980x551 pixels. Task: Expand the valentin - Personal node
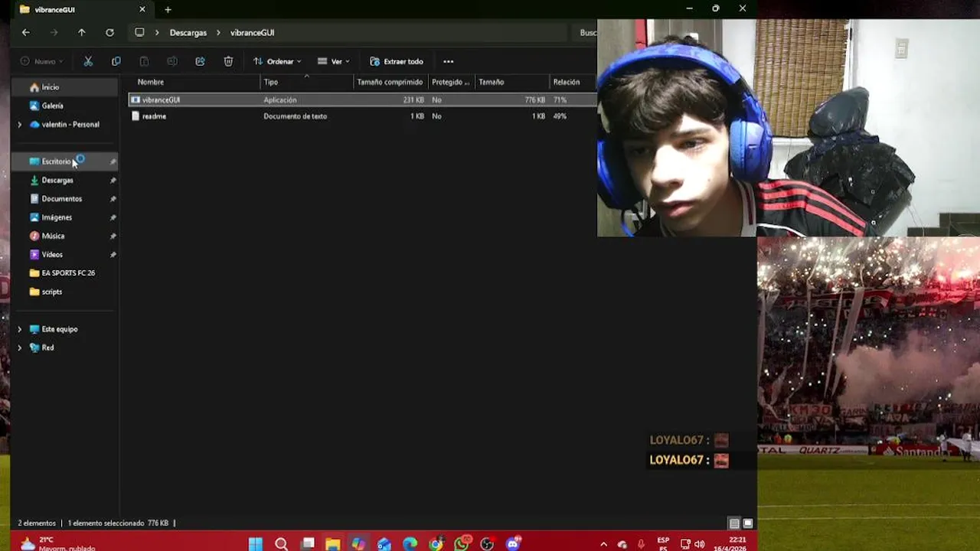pos(20,125)
